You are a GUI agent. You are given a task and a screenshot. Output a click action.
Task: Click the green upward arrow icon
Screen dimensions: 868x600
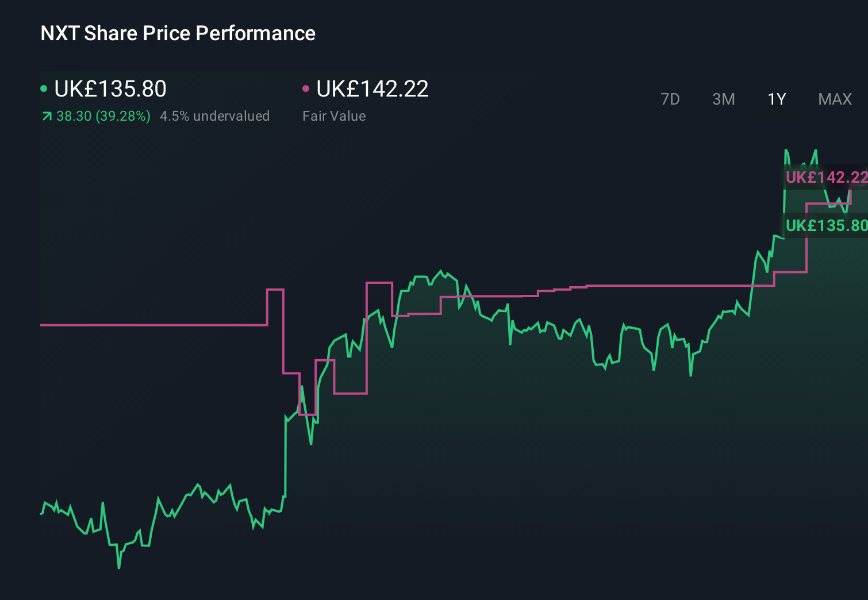47,117
